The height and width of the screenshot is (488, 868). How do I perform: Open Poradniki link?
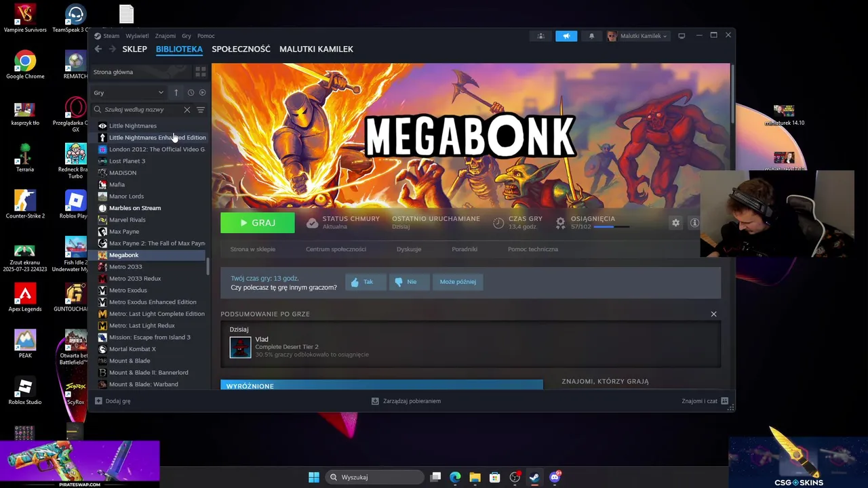click(x=465, y=249)
